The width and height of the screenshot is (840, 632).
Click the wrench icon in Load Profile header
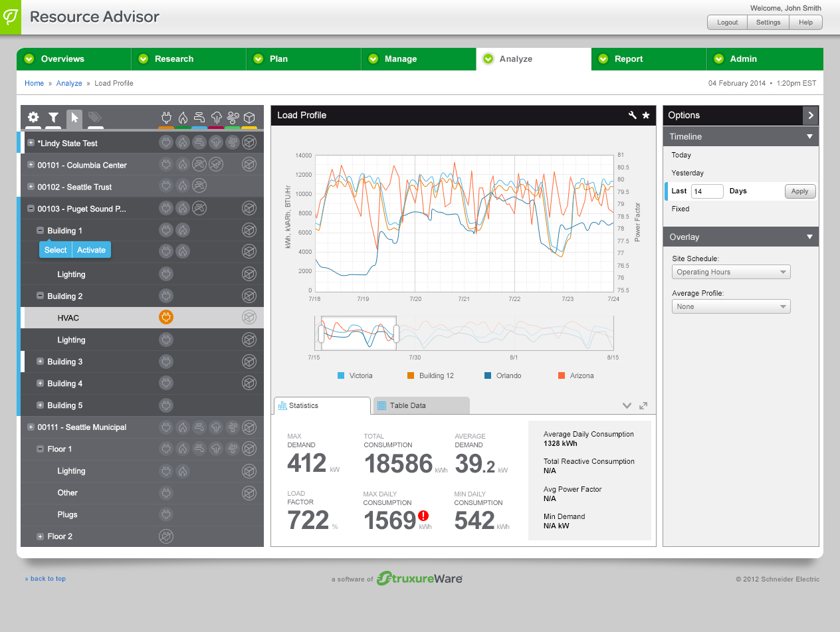[x=633, y=116]
